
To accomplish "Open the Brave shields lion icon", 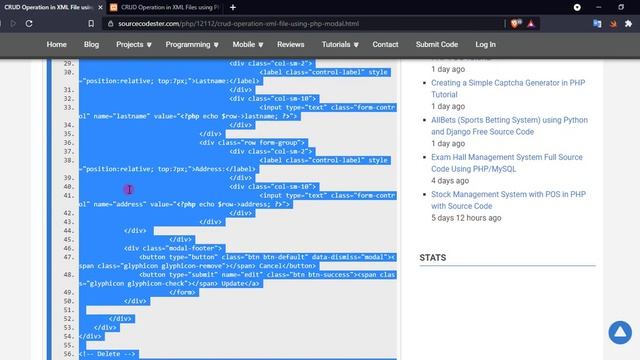I will click(516, 24).
